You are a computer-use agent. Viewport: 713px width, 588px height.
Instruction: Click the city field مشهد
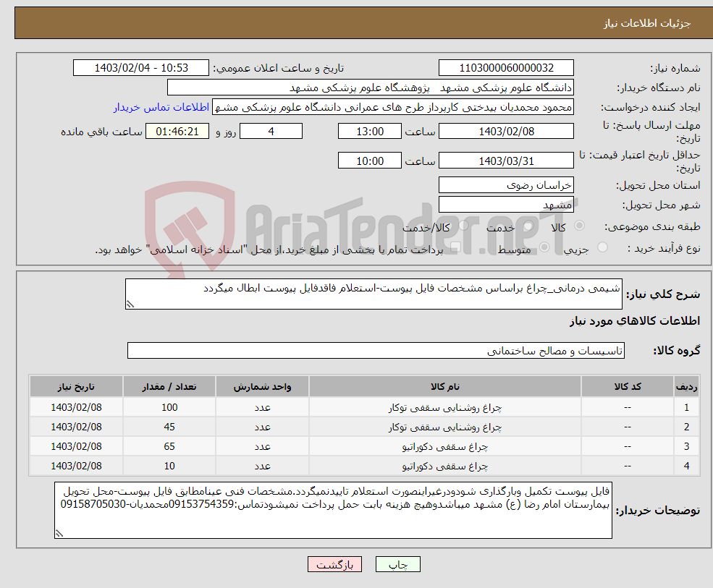click(x=506, y=205)
